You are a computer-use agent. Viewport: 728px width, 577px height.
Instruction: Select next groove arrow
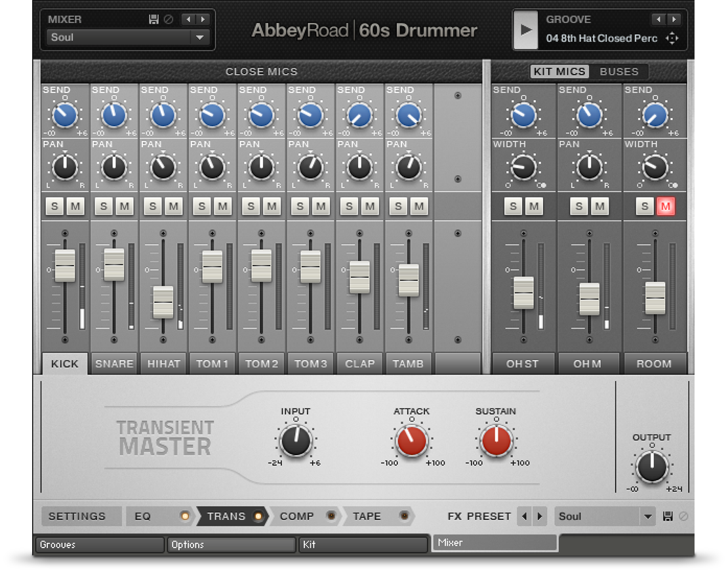click(x=674, y=20)
